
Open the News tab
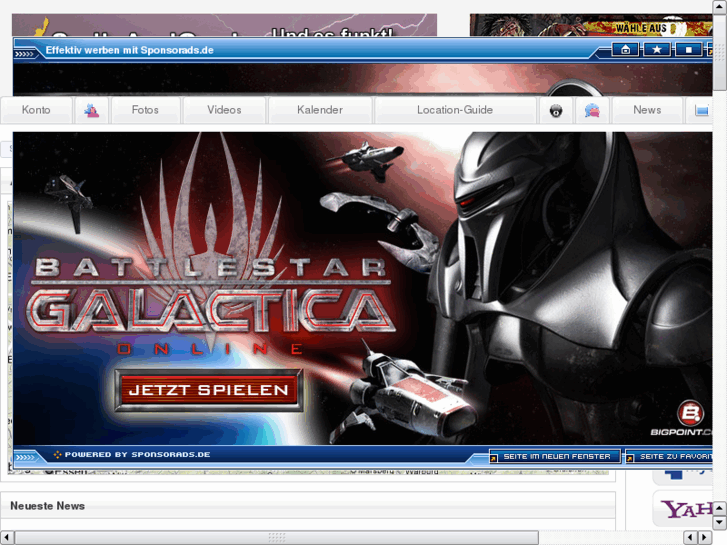(x=647, y=110)
